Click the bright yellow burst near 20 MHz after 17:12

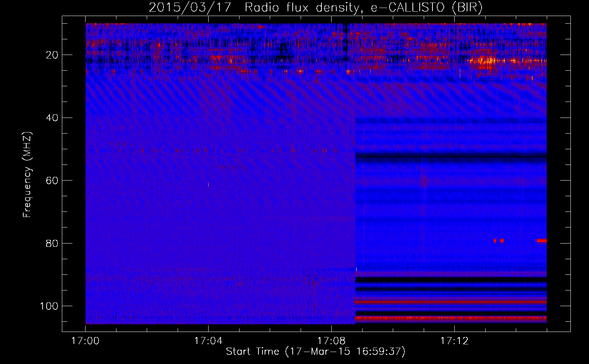click(486, 60)
